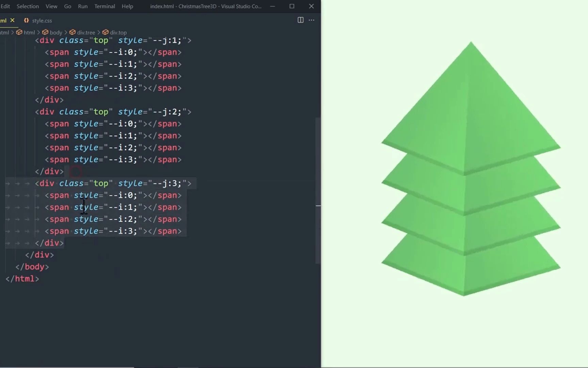Click the More Actions ellipsis icon
Image resolution: width=588 pixels, height=368 pixels.
pos(311,20)
